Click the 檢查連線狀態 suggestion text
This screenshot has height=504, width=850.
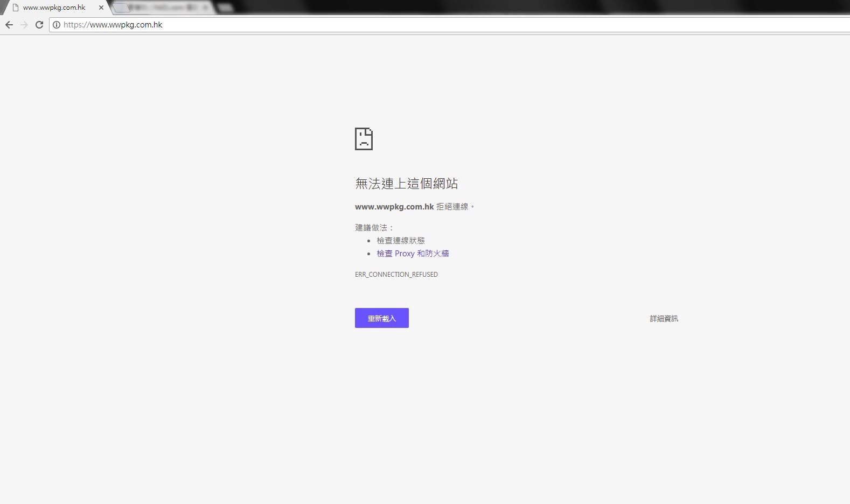click(401, 241)
